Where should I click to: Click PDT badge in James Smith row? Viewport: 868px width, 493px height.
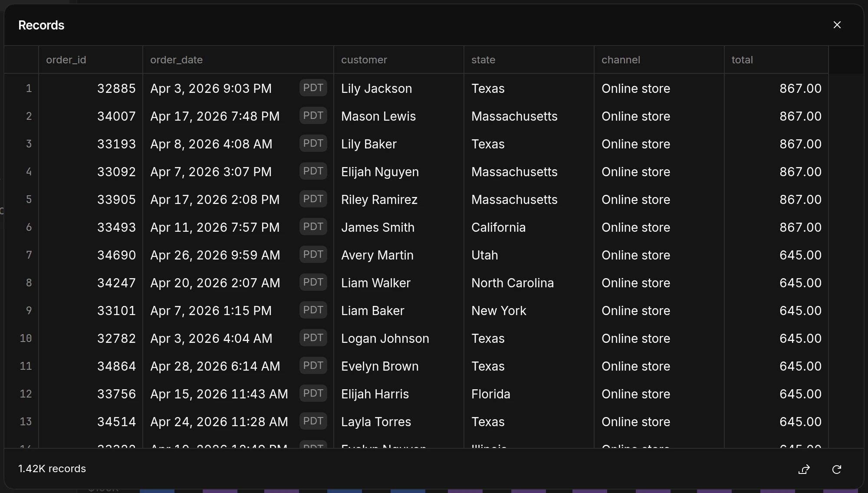coord(313,227)
